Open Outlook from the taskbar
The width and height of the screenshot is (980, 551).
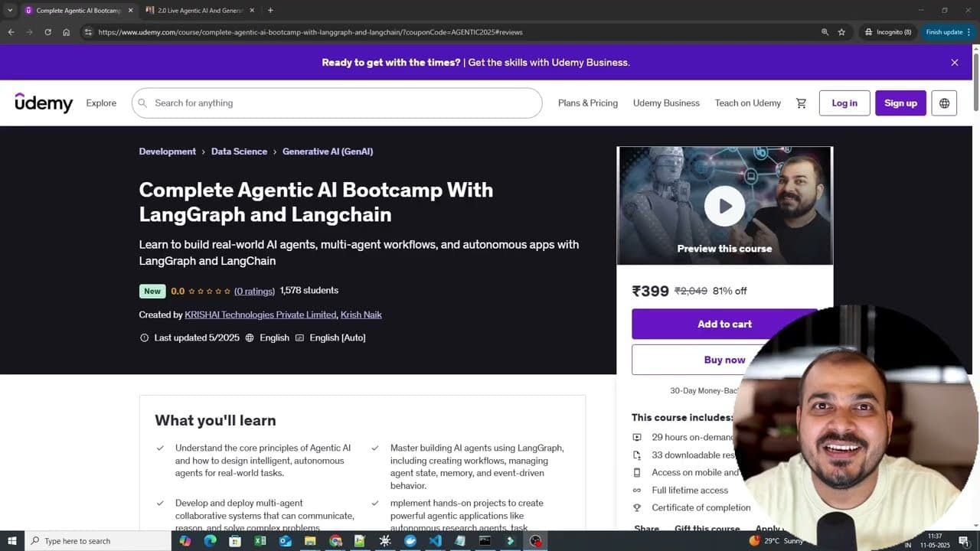(285, 541)
